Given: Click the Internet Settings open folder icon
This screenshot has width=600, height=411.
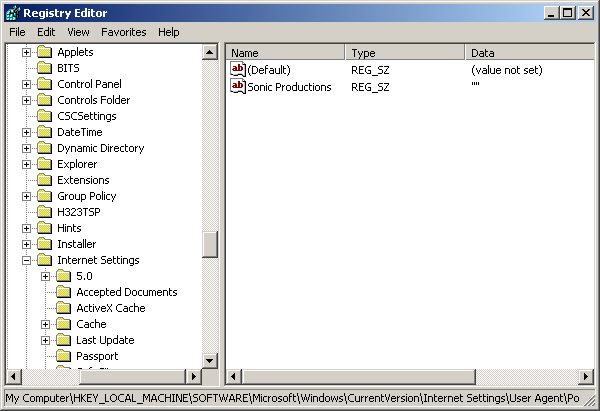Looking at the screenshot, I should click(x=45, y=260).
